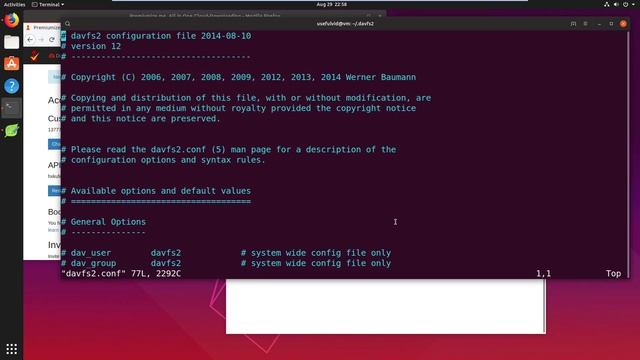Click the 'dav_user' option name
Viewport: 640px width, 360px height.
(x=91, y=253)
